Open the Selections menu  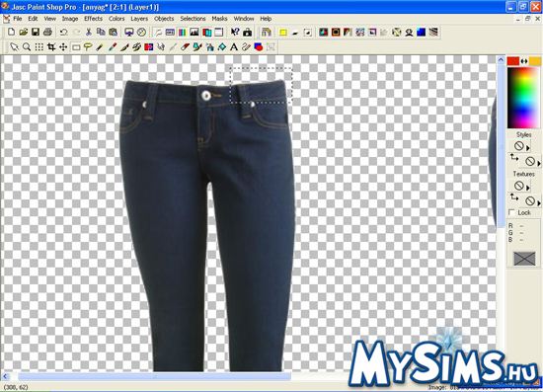(193, 19)
